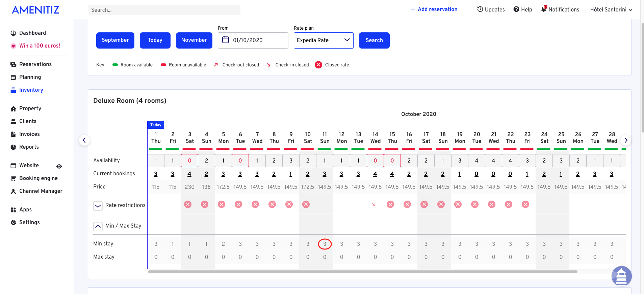The width and height of the screenshot is (644, 294).
Task: Open Reservations in sidebar
Action: tap(35, 64)
